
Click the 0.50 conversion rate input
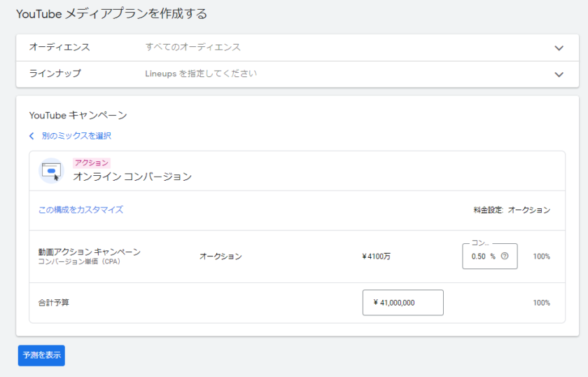[x=479, y=256]
